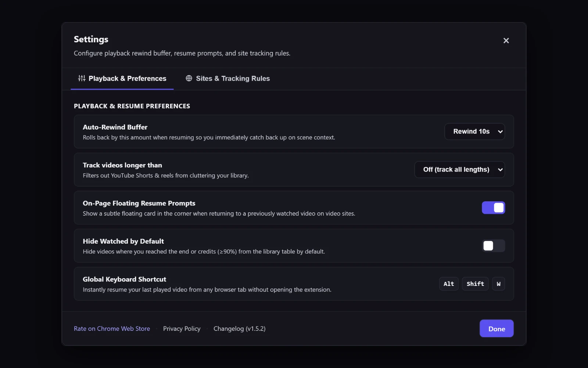This screenshot has height=368, width=588.
Task: Switch to the Playback & Preferences tab
Action: (x=122, y=79)
